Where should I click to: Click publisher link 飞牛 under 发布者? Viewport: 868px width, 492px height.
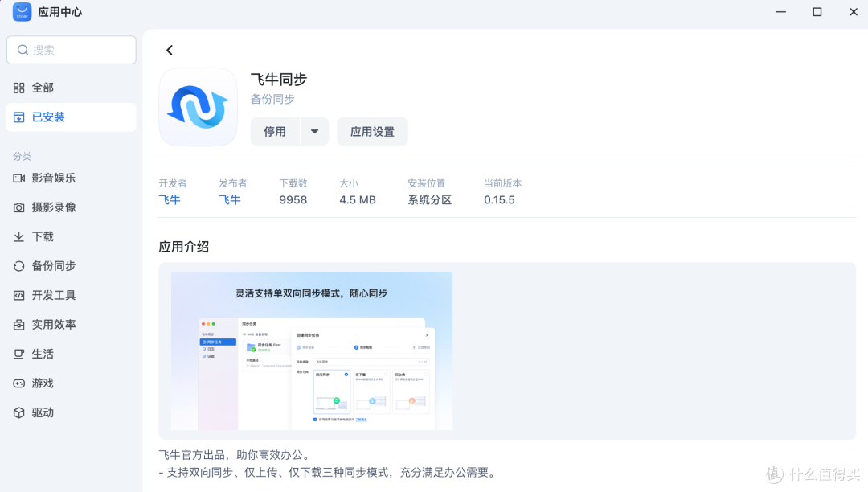(x=230, y=200)
